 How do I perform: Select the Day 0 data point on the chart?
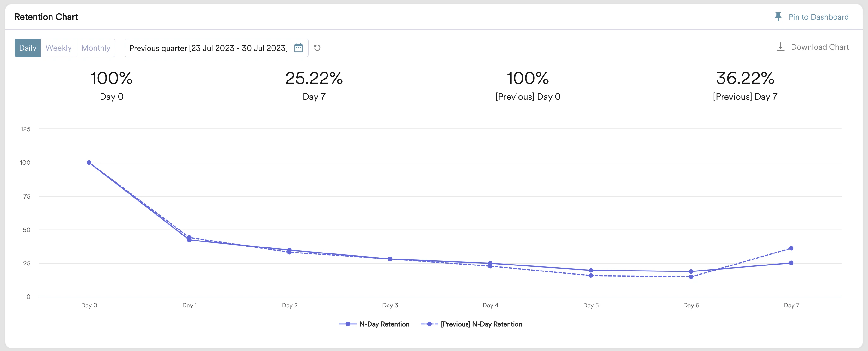(x=89, y=163)
